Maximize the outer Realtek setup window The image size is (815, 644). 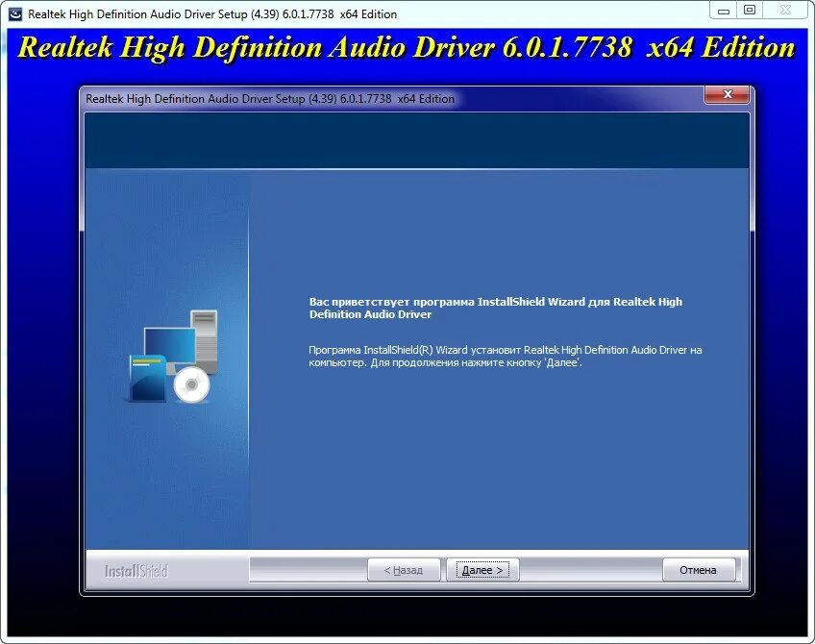(x=750, y=10)
